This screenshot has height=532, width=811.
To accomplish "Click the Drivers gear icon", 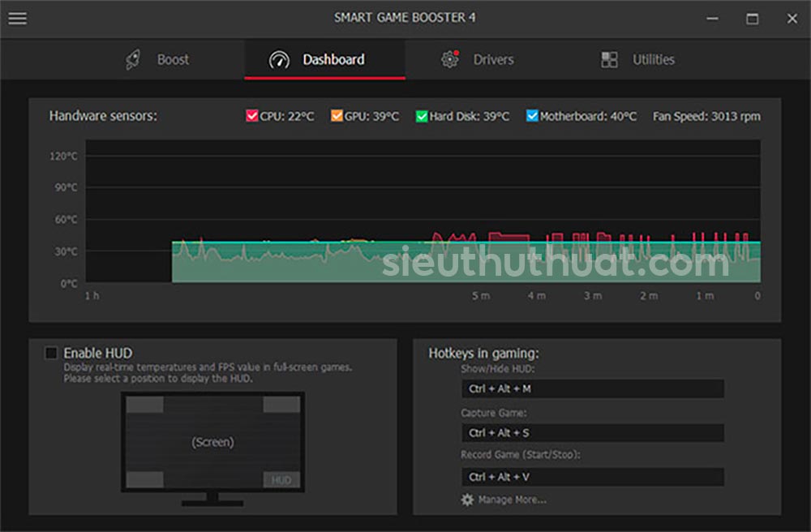I will click(x=450, y=59).
